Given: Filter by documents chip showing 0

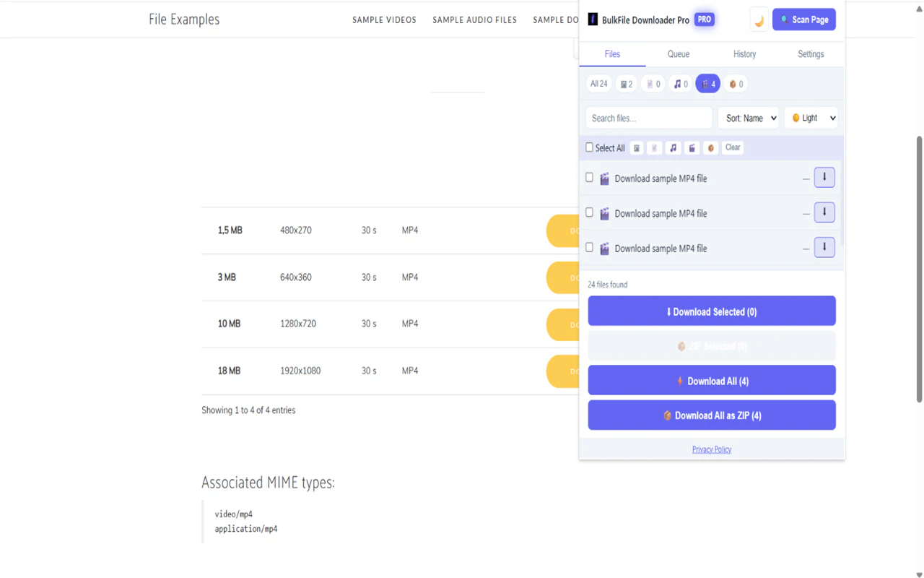Looking at the screenshot, I should [653, 84].
